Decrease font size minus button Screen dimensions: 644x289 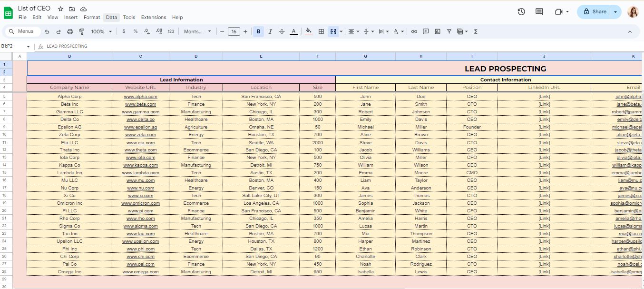222,31
